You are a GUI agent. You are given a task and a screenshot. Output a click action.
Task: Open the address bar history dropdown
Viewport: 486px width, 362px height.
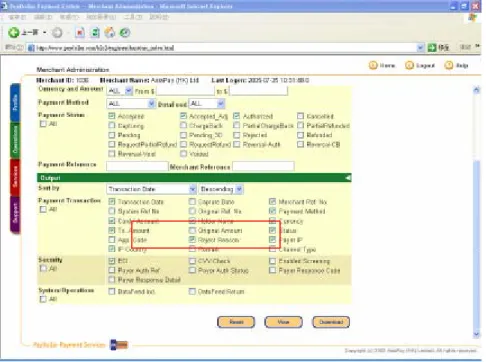[x=420, y=48]
